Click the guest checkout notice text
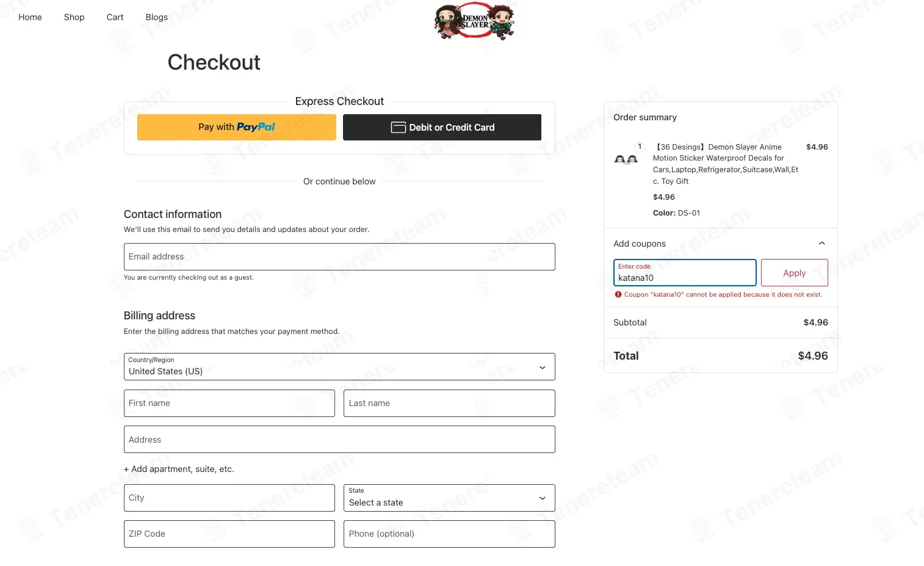Image resolution: width=924 pixels, height=566 pixels. coord(189,277)
